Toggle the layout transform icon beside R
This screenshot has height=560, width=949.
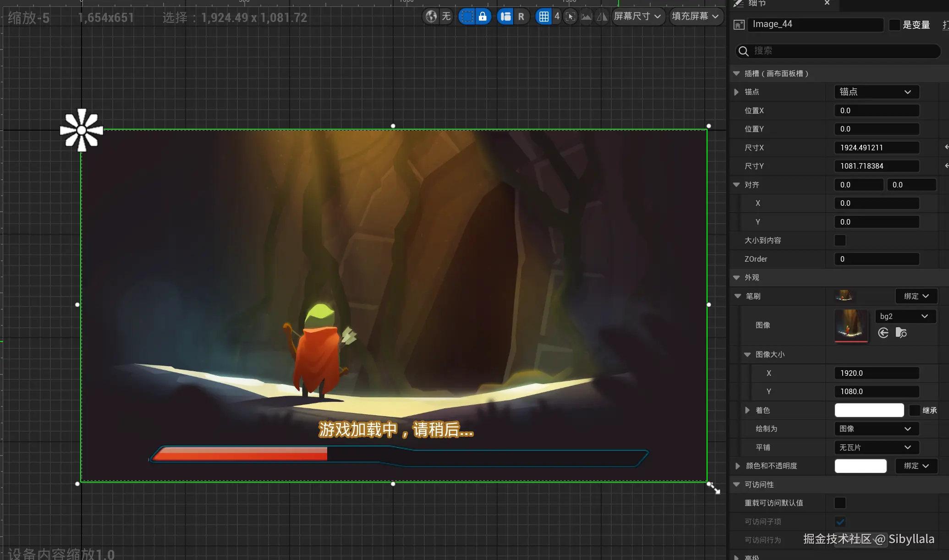click(x=505, y=16)
